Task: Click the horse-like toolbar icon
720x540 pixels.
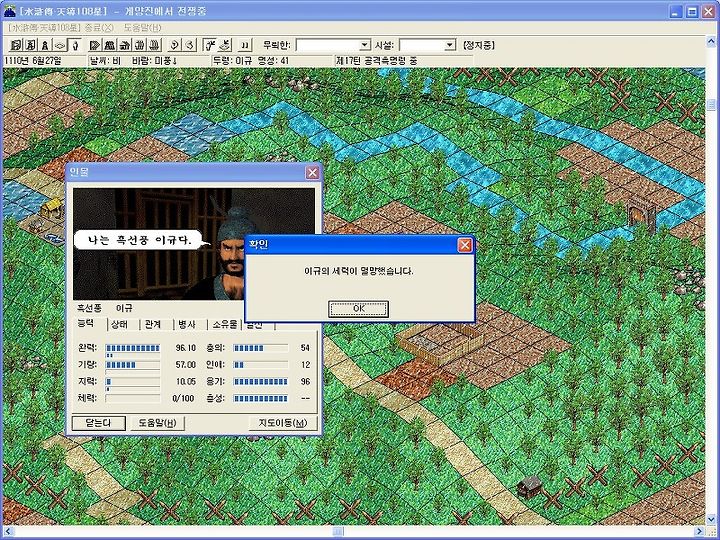Action: 125,45
